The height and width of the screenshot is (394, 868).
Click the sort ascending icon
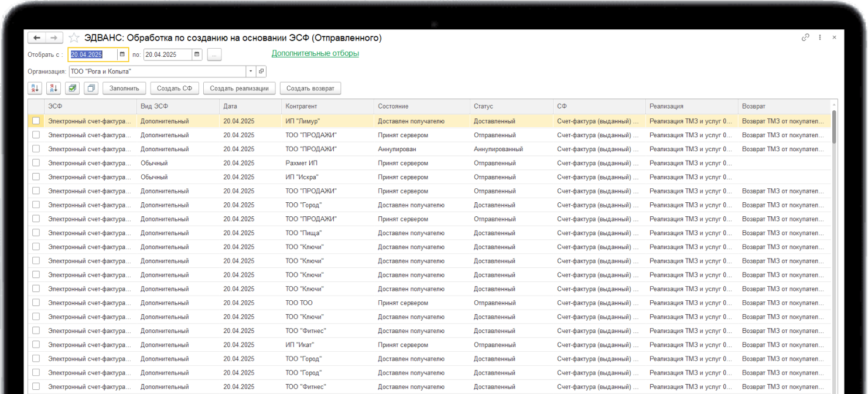click(x=35, y=89)
